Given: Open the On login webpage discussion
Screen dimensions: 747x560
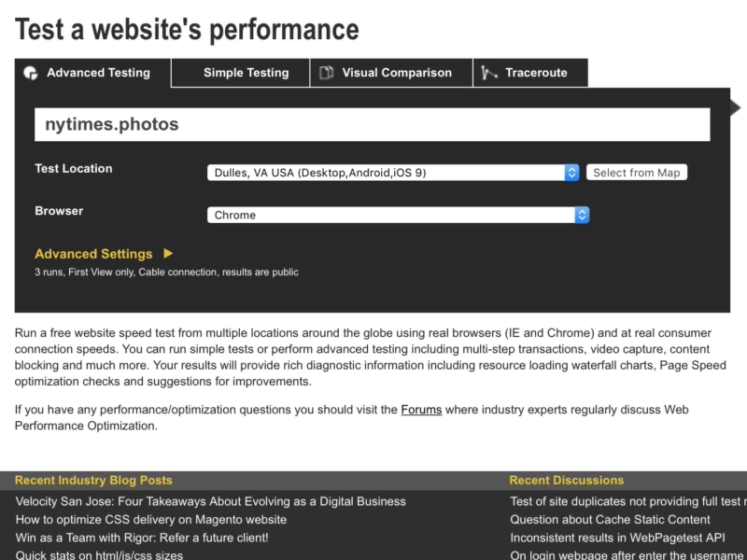Looking at the screenshot, I should 627,555.
